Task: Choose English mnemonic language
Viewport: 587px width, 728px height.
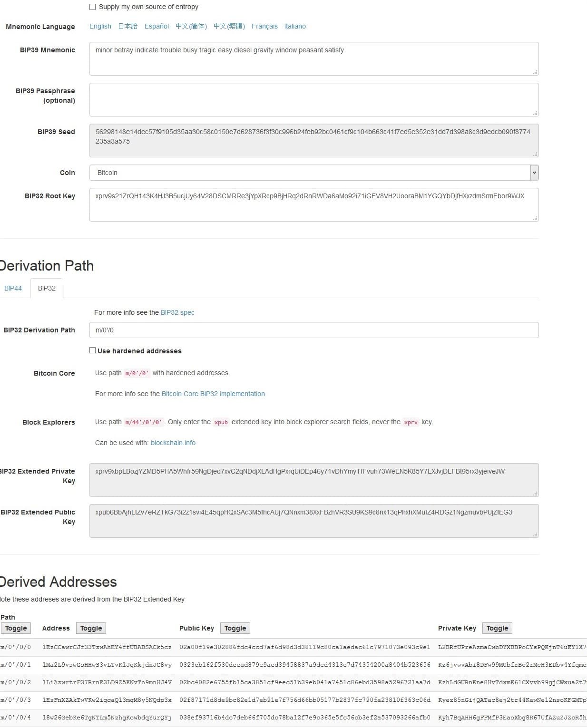Action: 100,26
